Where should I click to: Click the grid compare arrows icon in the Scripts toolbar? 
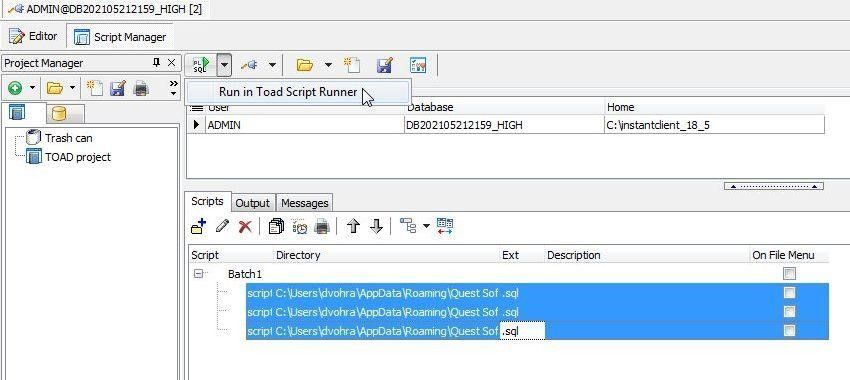point(445,226)
